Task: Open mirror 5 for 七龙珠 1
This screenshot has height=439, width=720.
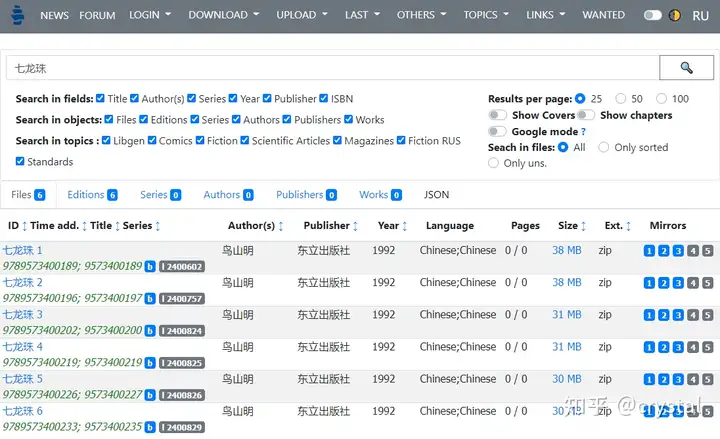Action: pos(708,251)
